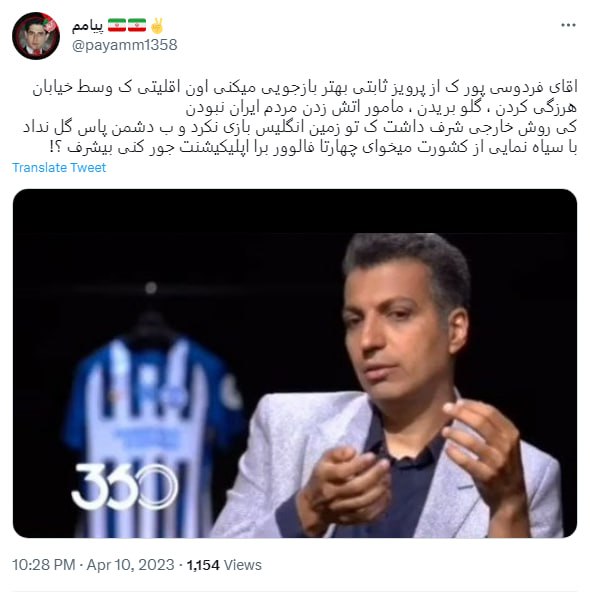Click the victory hand emoji by the name
590x593 pixels.
157,26
